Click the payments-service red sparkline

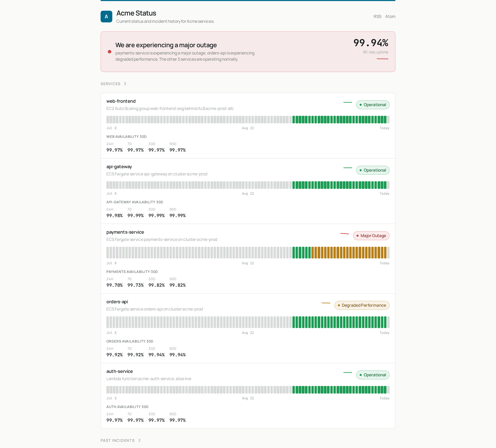(x=344, y=233)
